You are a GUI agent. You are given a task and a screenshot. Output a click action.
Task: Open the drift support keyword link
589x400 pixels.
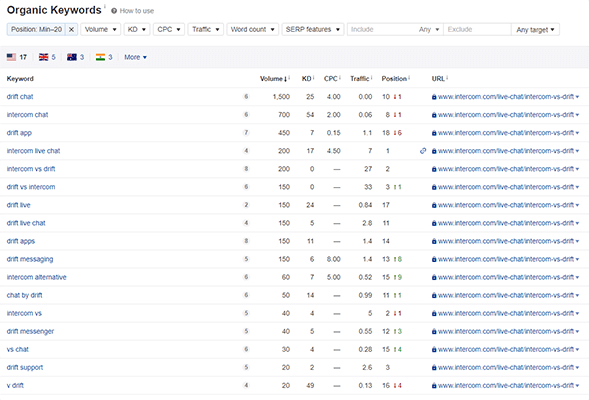tap(25, 367)
